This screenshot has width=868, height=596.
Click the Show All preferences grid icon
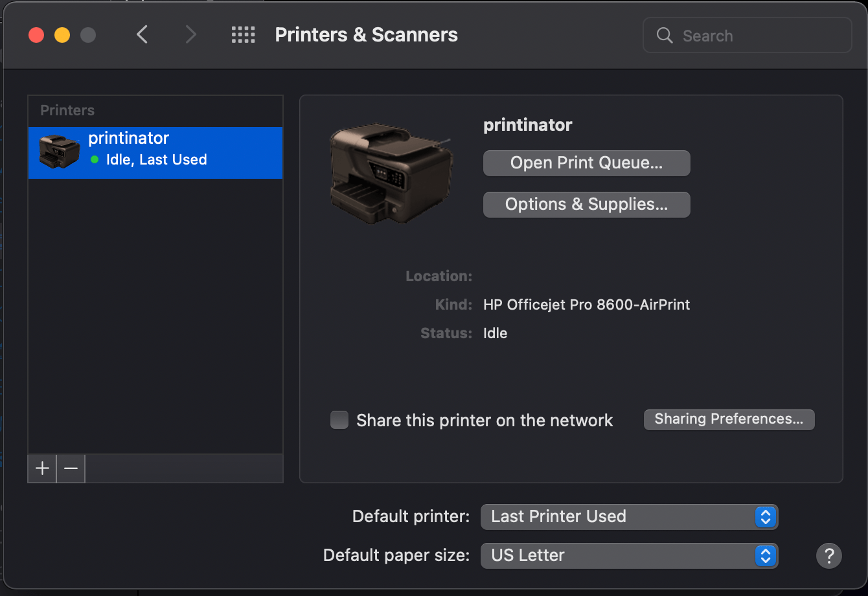point(243,35)
